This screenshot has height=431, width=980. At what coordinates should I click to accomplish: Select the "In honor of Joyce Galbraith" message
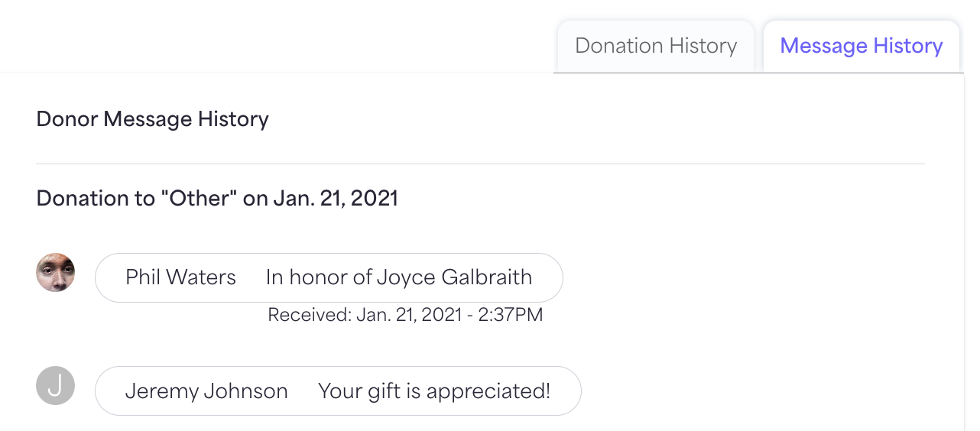pos(399,277)
